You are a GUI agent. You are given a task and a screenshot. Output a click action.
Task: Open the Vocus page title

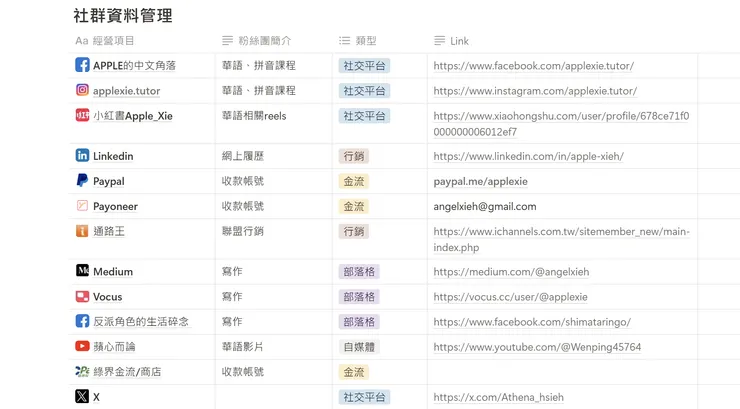pos(108,297)
